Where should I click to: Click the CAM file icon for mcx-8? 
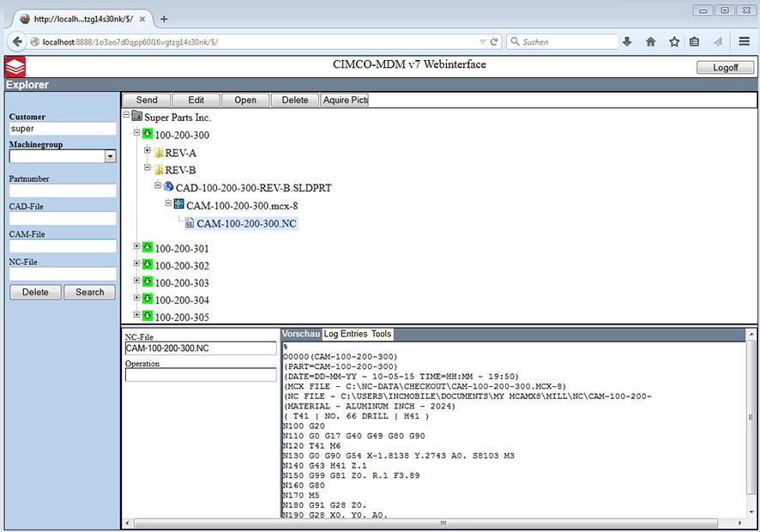coord(179,204)
